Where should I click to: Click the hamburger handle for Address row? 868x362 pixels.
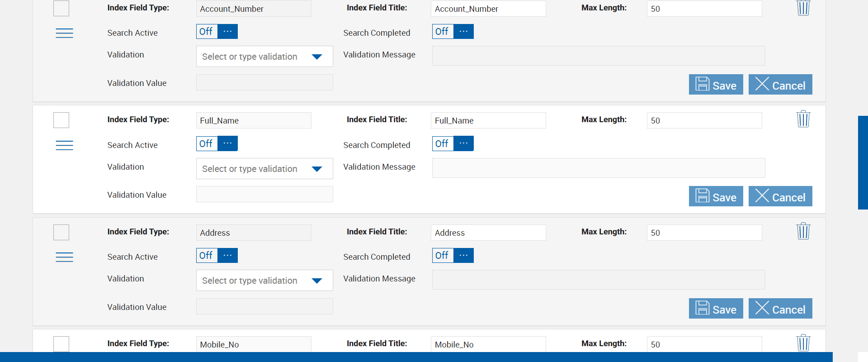click(x=64, y=257)
